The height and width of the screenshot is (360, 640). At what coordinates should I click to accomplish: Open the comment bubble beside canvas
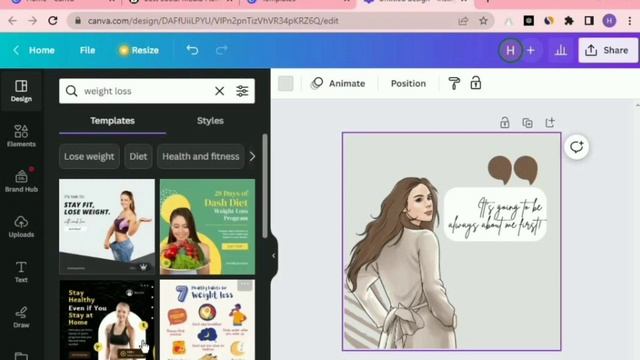point(576,147)
